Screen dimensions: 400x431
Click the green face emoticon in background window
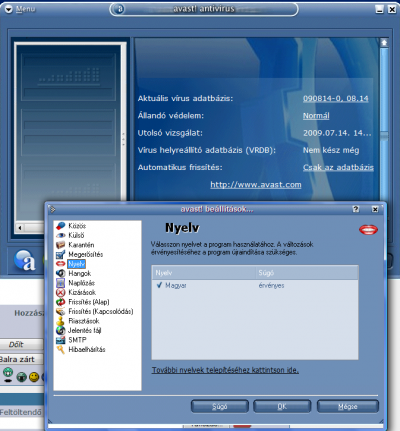tap(8, 372)
